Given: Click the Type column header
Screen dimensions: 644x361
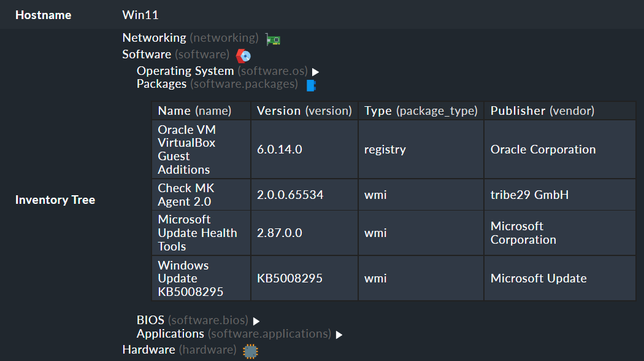Looking at the screenshot, I should 420,111.
